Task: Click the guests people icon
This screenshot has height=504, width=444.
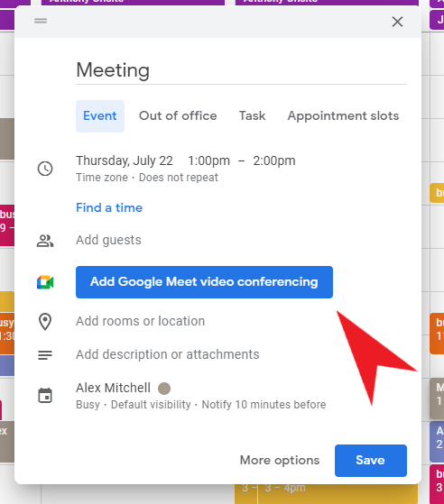Action: click(45, 241)
